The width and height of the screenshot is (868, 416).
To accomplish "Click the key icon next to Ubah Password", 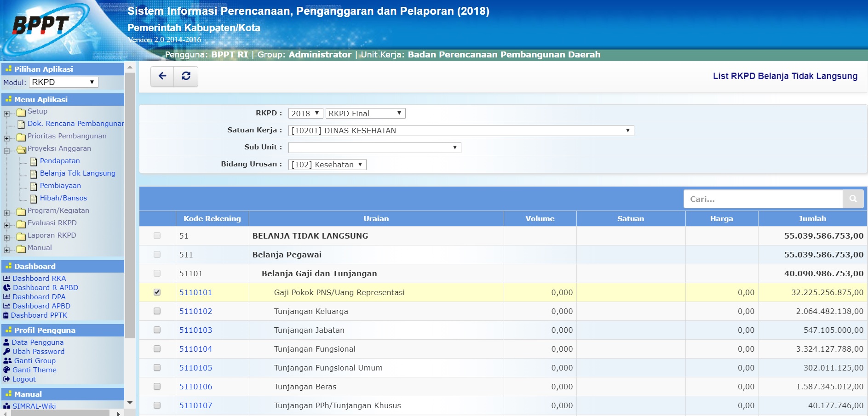I will (x=7, y=351).
